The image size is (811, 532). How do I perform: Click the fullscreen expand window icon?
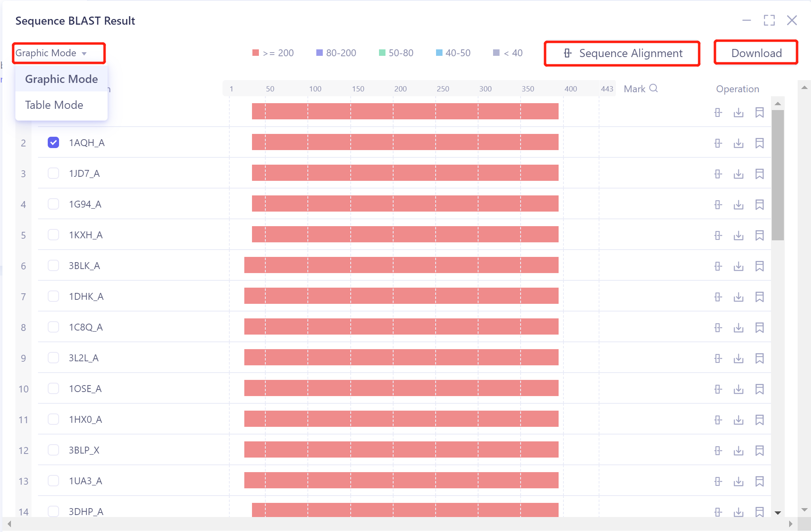(769, 20)
